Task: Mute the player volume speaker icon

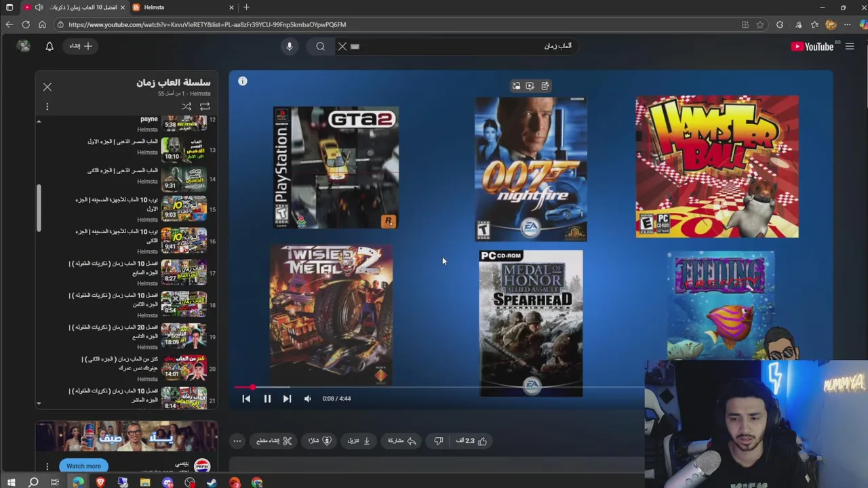Action: click(x=307, y=399)
